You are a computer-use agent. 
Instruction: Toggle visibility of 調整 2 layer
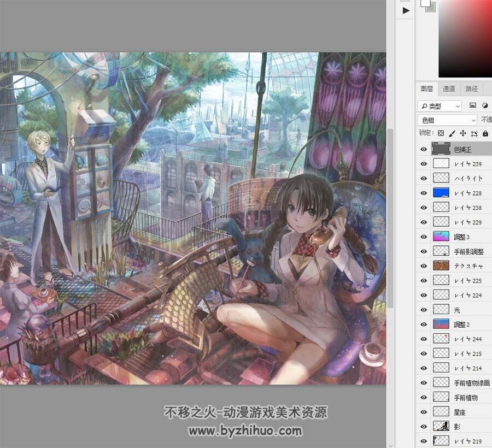click(424, 324)
